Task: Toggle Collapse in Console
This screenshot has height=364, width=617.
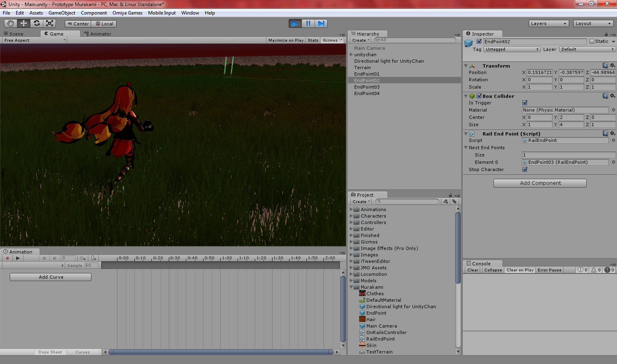Action: tap(493, 270)
